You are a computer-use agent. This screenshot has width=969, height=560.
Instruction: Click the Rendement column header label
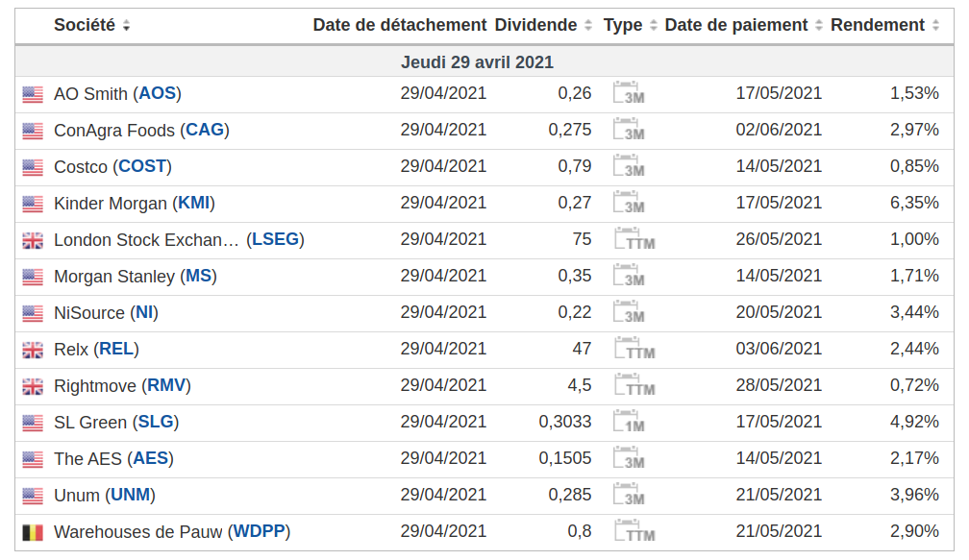click(878, 25)
